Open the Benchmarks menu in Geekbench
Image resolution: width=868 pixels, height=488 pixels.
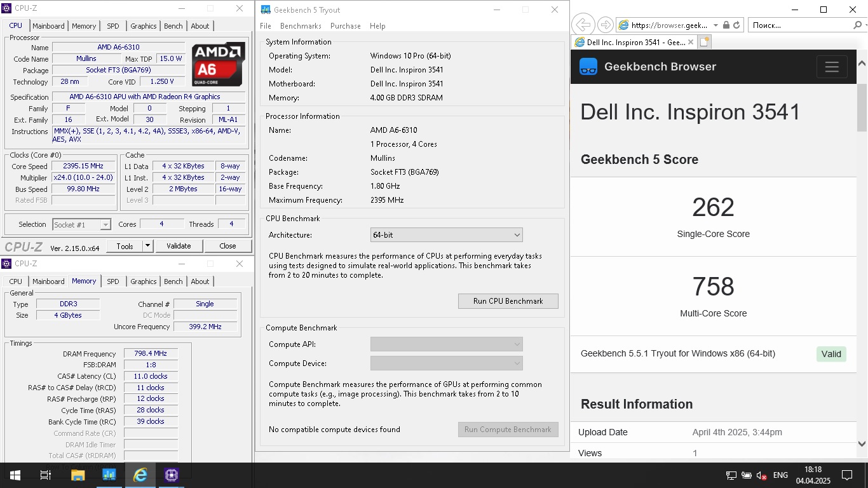(x=301, y=26)
